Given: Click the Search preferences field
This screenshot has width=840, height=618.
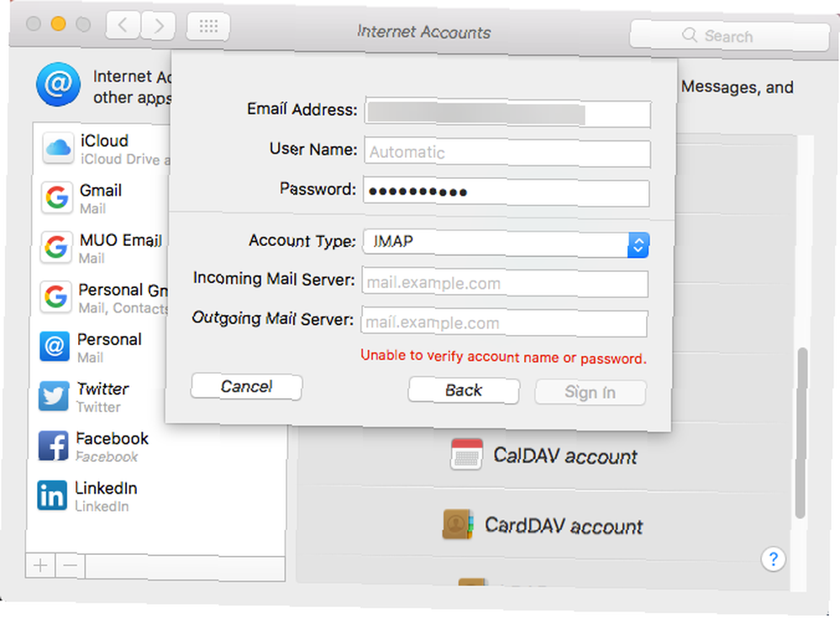Looking at the screenshot, I should 729,36.
